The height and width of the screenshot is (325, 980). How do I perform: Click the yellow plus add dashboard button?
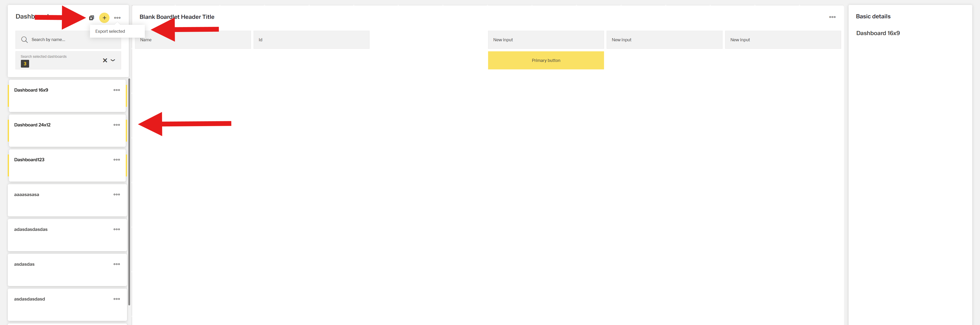tap(104, 18)
